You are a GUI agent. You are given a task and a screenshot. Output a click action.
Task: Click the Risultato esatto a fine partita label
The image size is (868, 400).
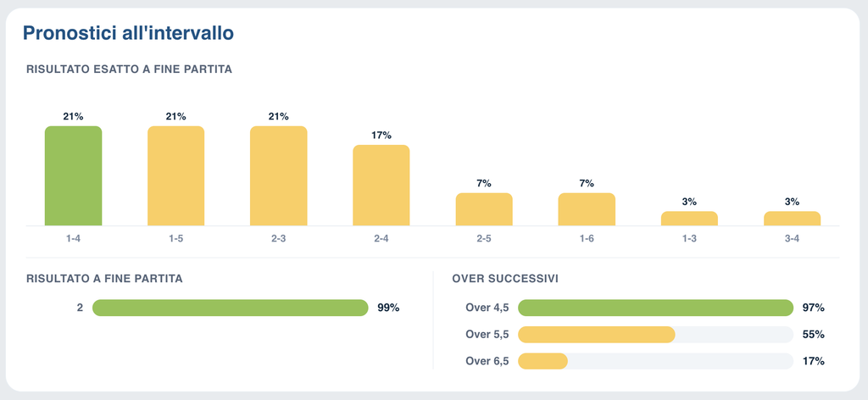[129, 69]
